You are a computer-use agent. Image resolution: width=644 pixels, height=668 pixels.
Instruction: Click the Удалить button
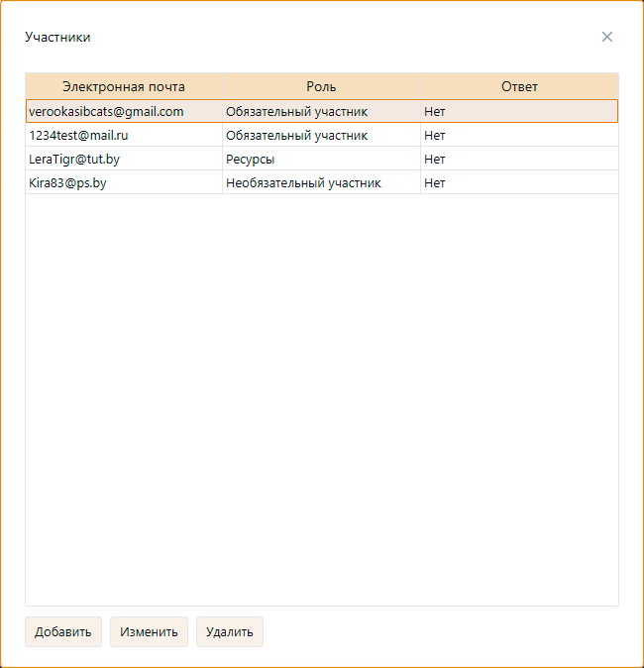pos(230,632)
